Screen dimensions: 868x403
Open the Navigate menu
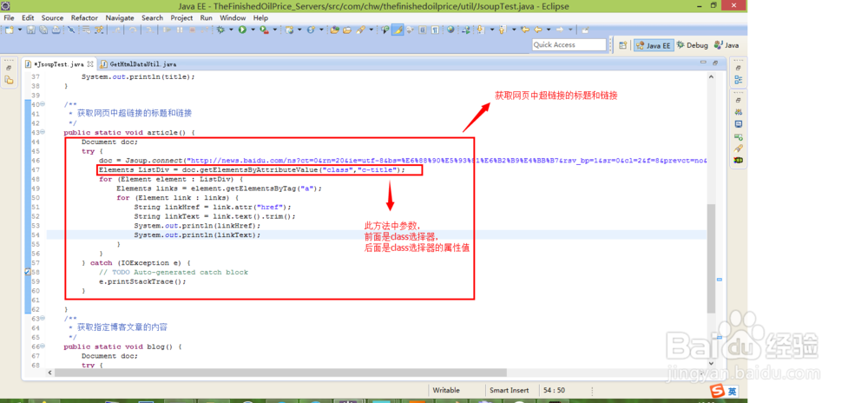[120, 17]
